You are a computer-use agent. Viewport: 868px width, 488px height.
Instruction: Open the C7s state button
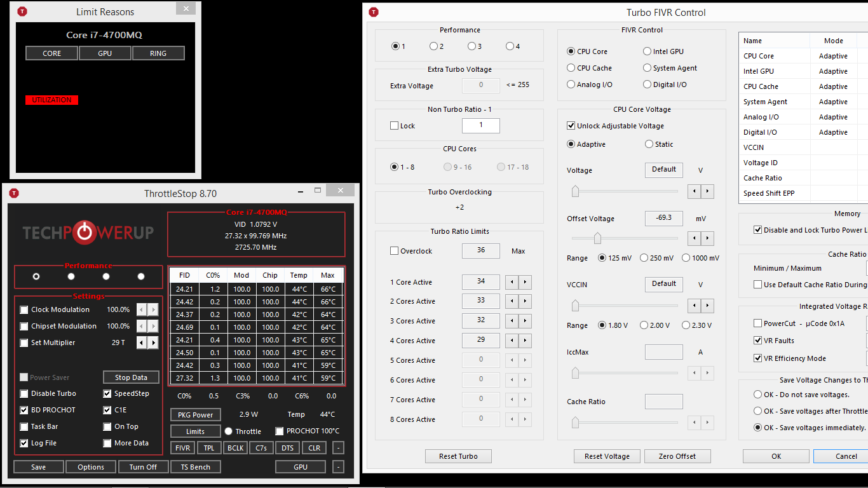tap(261, 448)
